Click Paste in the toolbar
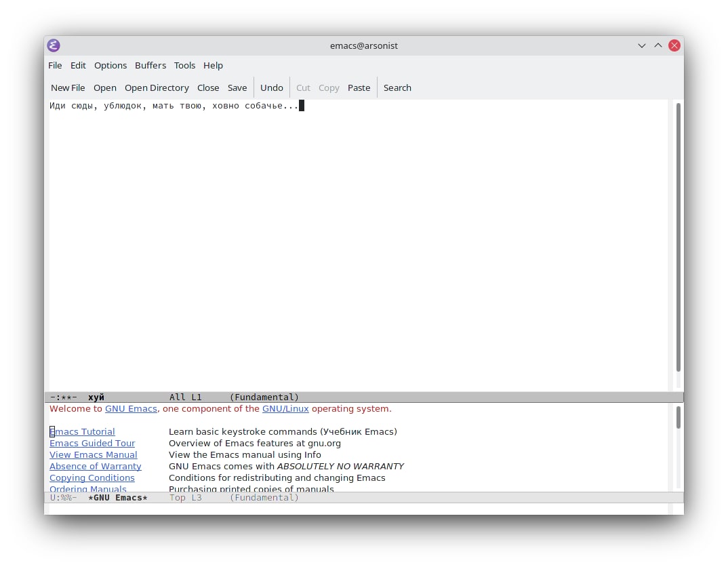Viewport: 728px width, 567px height. [359, 87]
